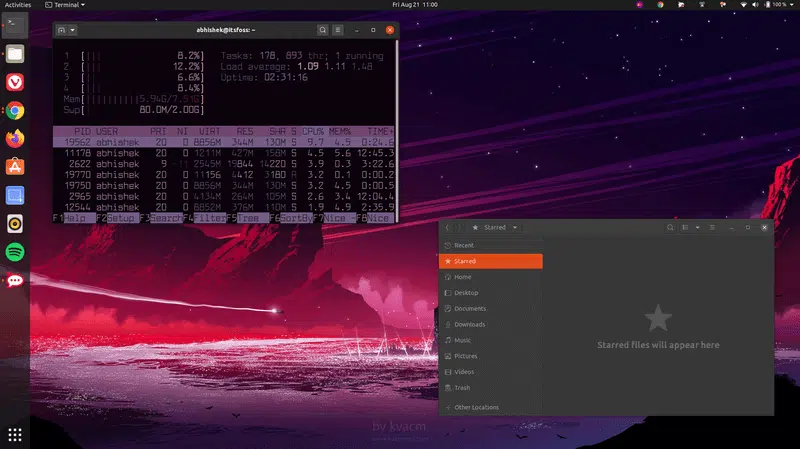Screen dimensions: 800x449
Task: Open Home in Files sidebar
Action: 491,277
